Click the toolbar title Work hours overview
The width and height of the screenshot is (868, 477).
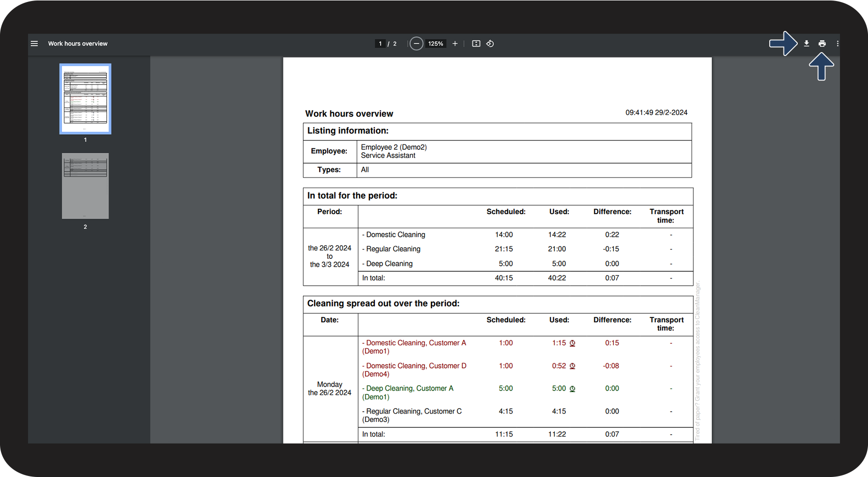78,44
